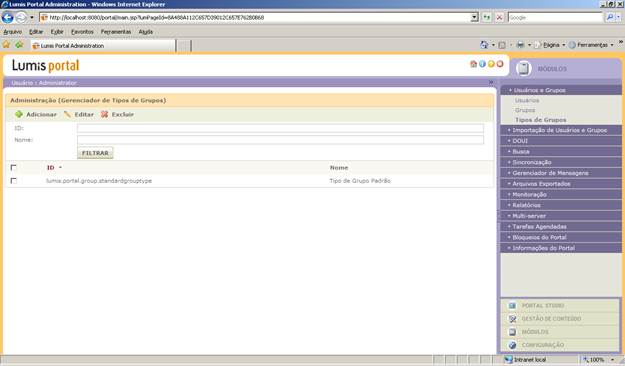The width and height of the screenshot is (625, 366).
Task: Click the Editar pencil icon
Action: [x=67, y=114]
